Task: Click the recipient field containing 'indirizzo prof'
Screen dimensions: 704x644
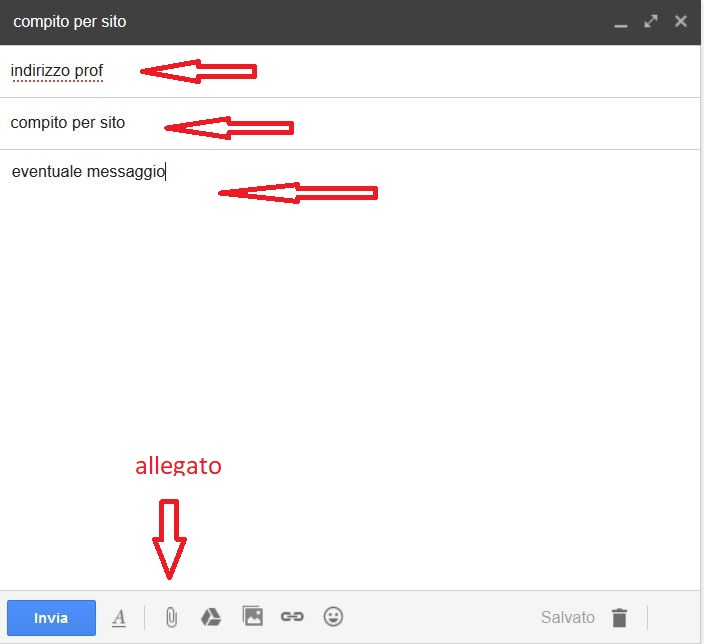Action: point(350,71)
